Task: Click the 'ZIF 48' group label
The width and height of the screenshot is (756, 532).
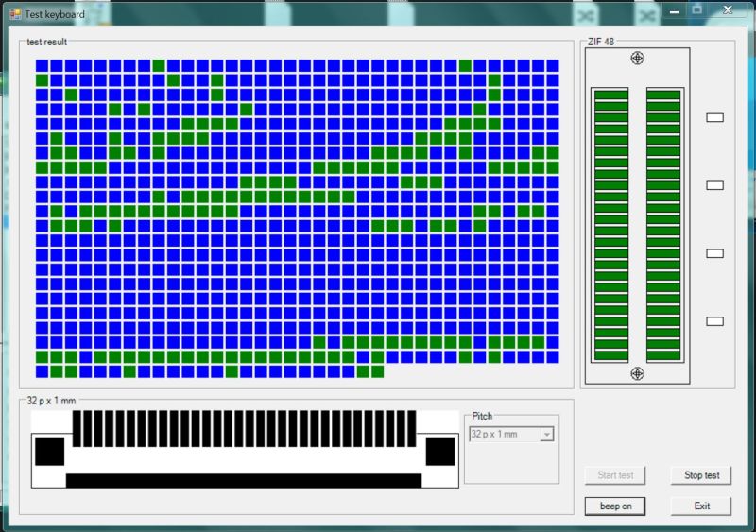Action: [x=601, y=42]
